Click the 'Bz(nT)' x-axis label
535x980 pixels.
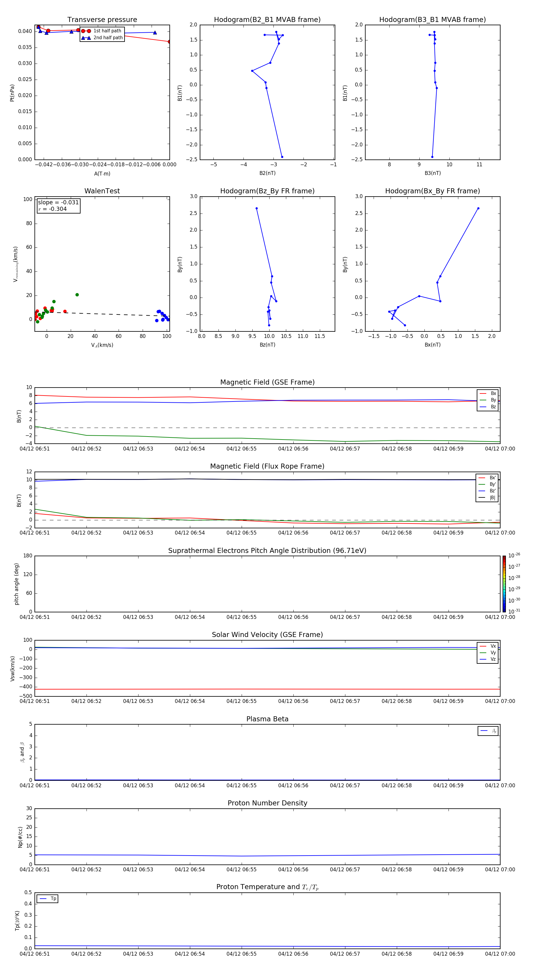pyautogui.click(x=267, y=345)
